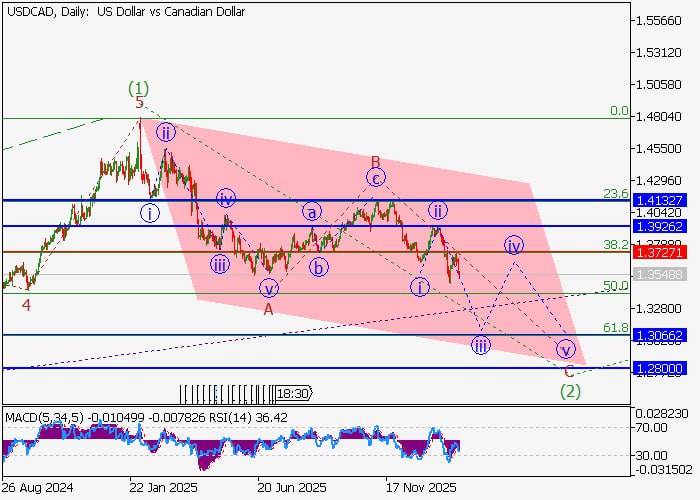700x500 pixels.
Task: Select the 61.8 Fibonacci level label
Action: (x=616, y=328)
